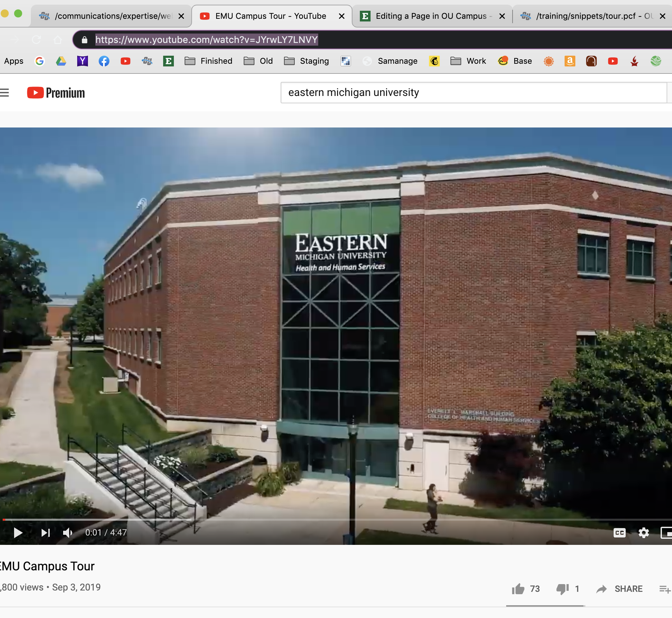Close the /communications/expertise tab
The height and width of the screenshot is (618, 672).
(181, 16)
